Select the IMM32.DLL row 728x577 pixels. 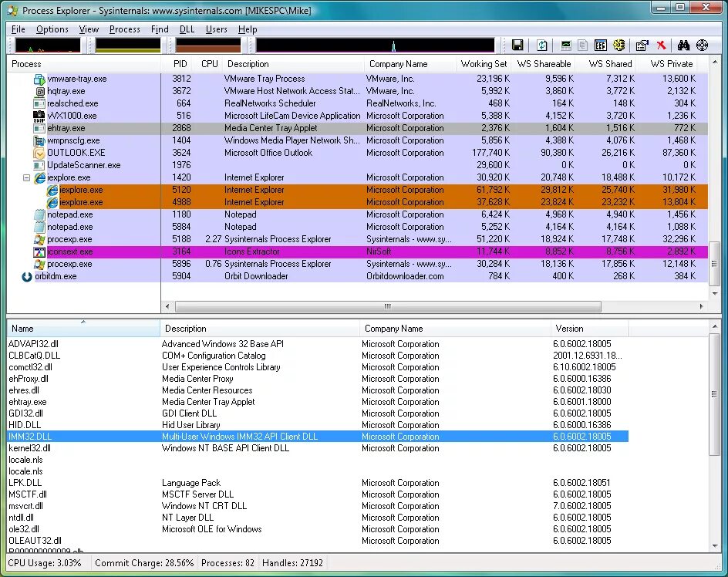[x=318, y=437]
